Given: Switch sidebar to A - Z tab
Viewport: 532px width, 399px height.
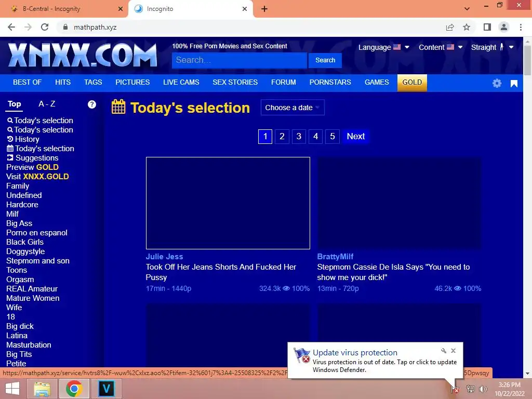Looking at the screenshot, I should pyautogui.click(x=47, y=104).
